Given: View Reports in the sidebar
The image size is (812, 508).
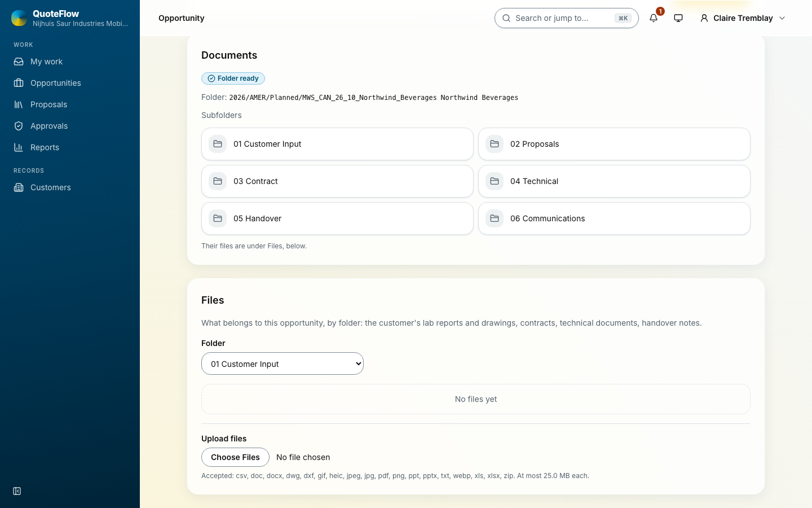Looking at the screenshot, I should tap(70, 147).
